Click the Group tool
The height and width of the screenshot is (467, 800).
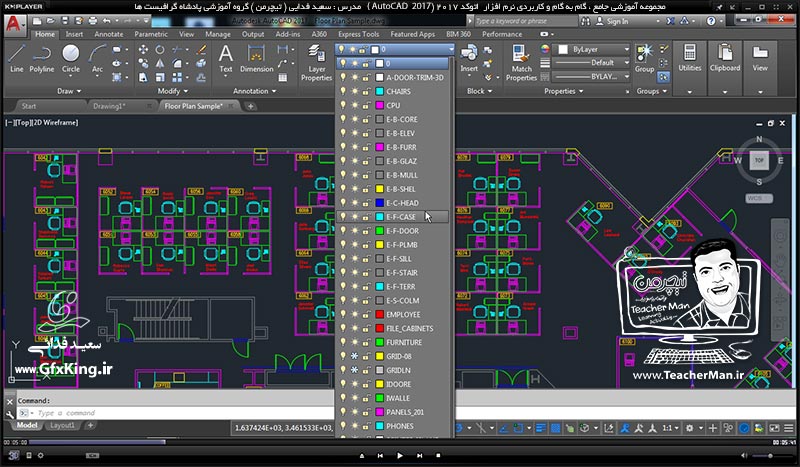pos(644,58)
